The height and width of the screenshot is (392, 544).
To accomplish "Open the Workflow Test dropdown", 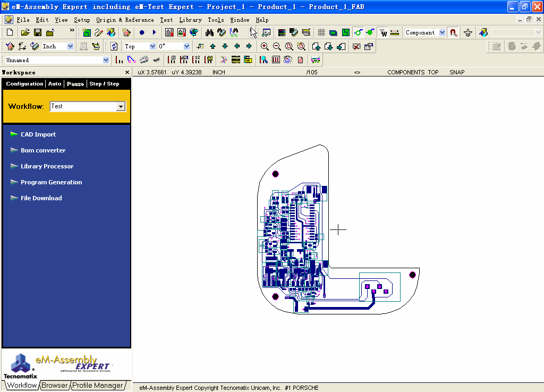I will click(x=121, y=107).
